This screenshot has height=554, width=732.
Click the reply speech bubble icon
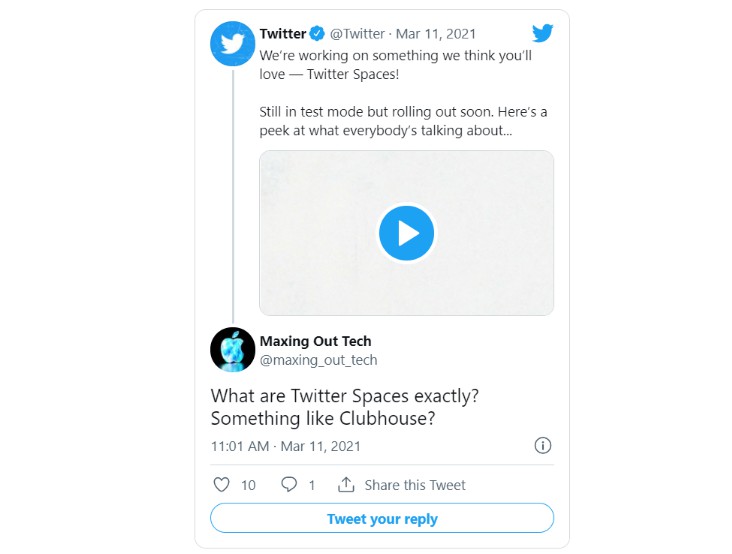289,485
